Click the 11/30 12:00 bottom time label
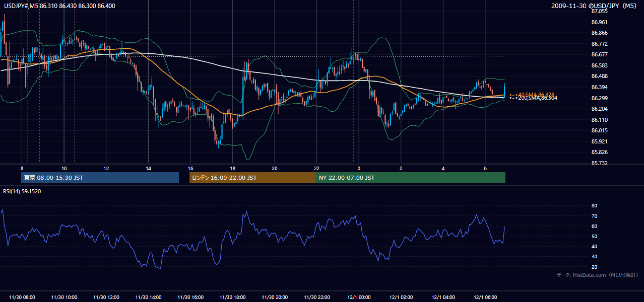The width and height of the screenshot is (644, 302). click(x=106, y=297)
